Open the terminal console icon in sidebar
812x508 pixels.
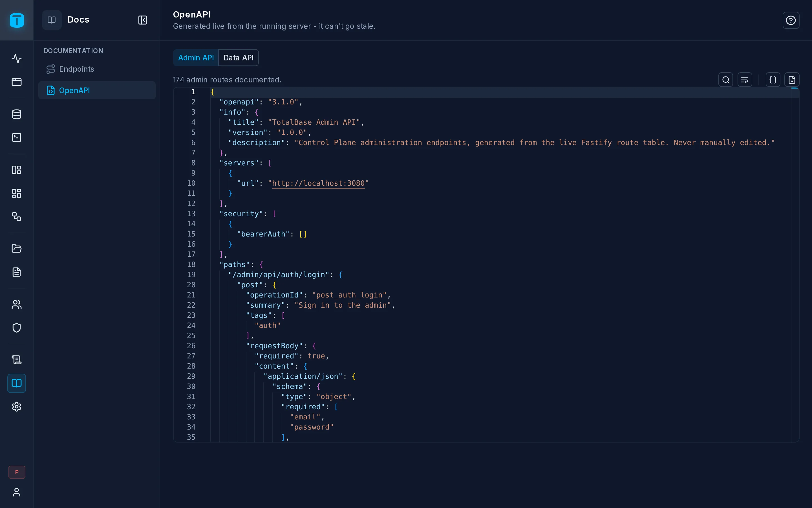pyautogui.click(x=17, y=137)
